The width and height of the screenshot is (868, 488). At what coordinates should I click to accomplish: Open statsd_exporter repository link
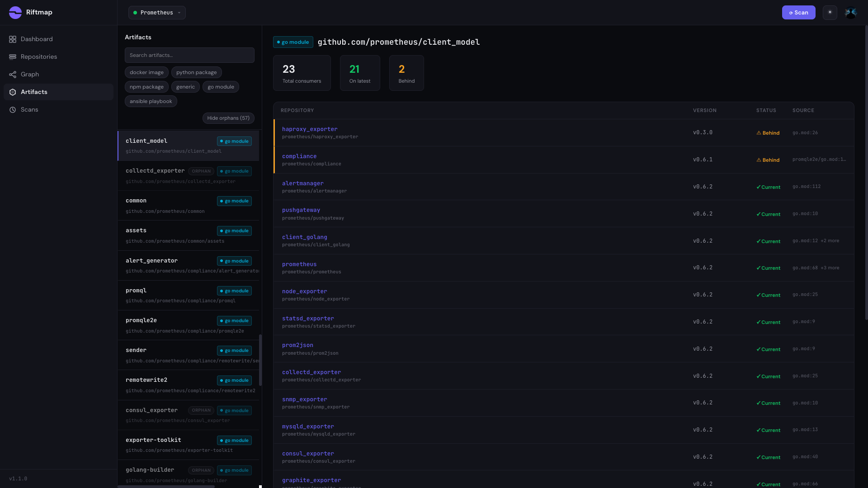[308, 319]
